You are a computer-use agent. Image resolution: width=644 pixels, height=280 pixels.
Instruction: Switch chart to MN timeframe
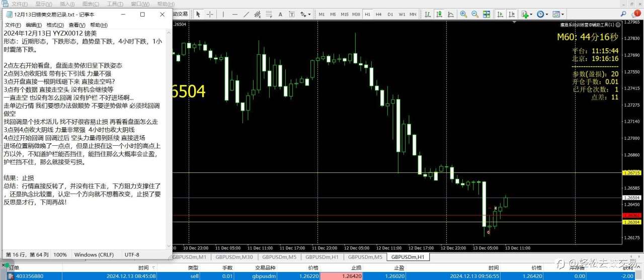point(413,14)
